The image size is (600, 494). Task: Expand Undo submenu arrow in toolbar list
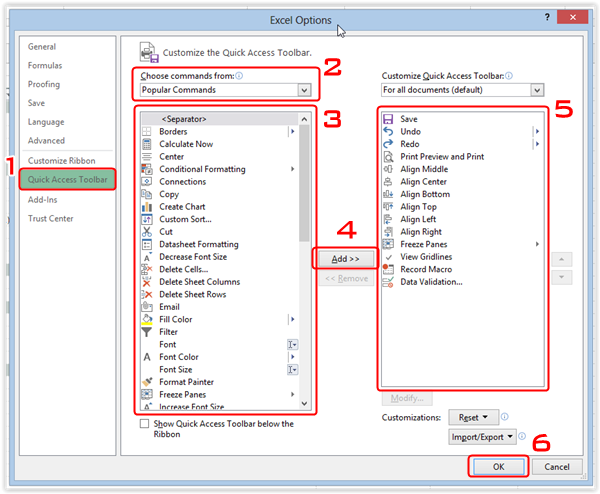pyautogui.click(x=537, y=132)
